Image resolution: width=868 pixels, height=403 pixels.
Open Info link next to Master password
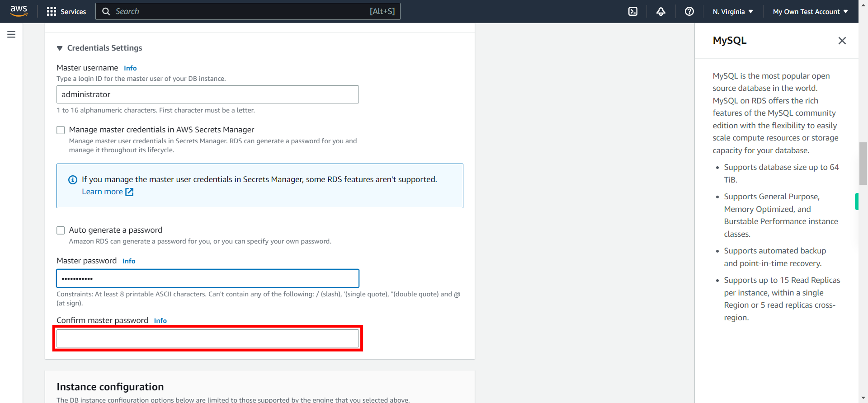(129, 261)
